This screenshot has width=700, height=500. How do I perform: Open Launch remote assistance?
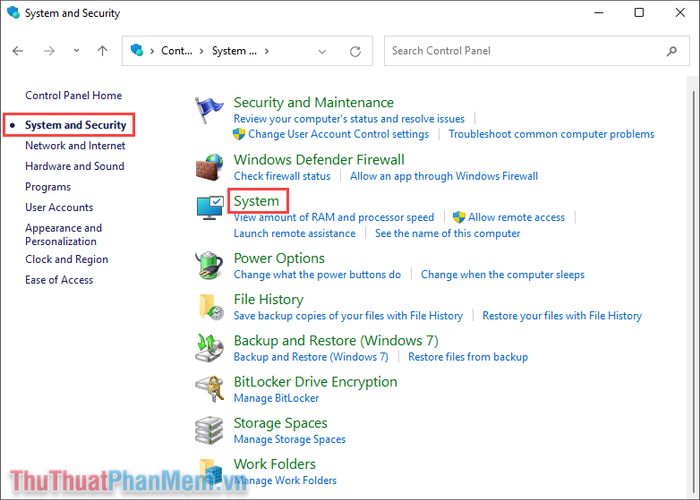point(294,233)
